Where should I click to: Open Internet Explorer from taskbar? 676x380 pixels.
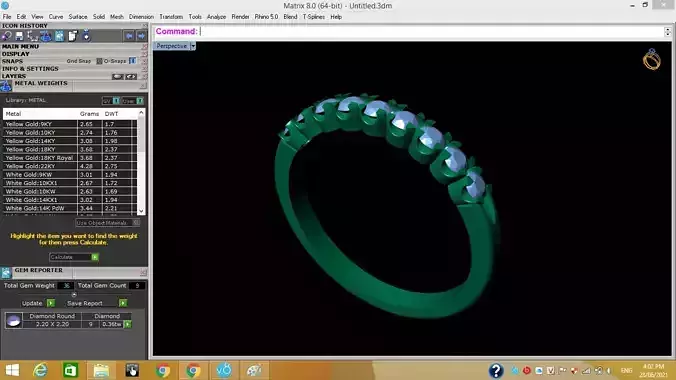[x=41, y=371]
